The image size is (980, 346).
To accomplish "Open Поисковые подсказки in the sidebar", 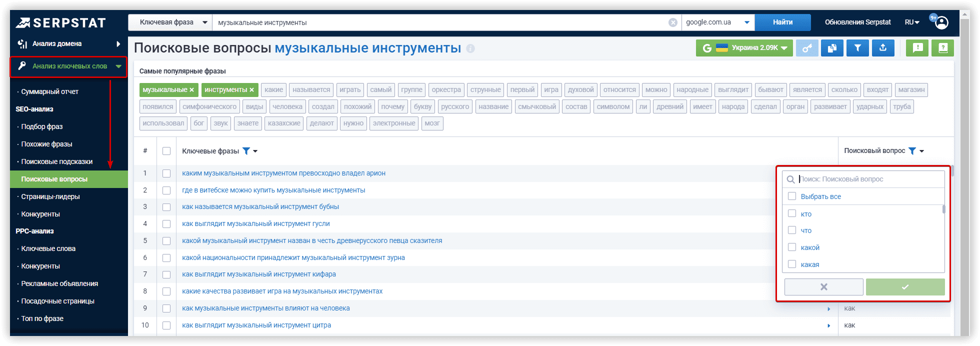I will pyautogui.click(x=57, y=162).
